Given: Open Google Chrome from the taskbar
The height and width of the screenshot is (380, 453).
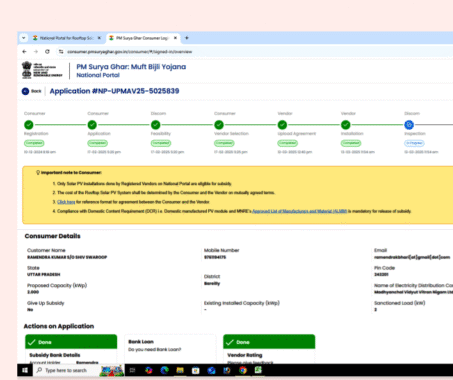Looking at the screenshot, I should point(243,370).
